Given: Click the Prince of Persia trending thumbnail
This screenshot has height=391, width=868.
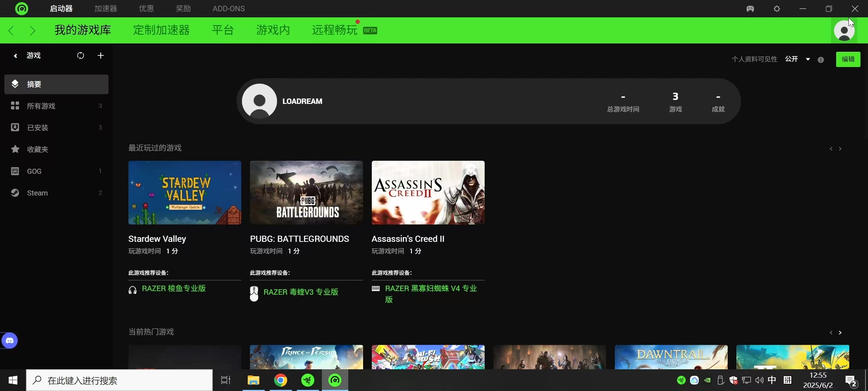Looking at the screenshot, I should [306, 357].
